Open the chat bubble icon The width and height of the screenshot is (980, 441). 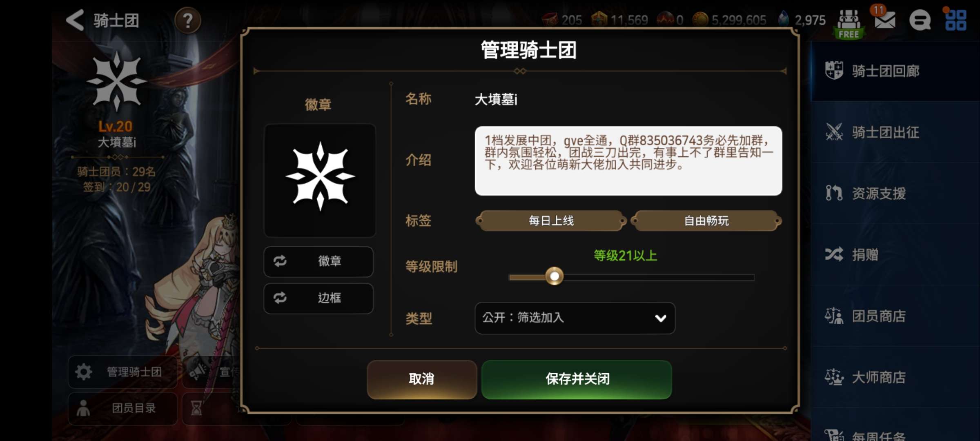click(920, 20)
